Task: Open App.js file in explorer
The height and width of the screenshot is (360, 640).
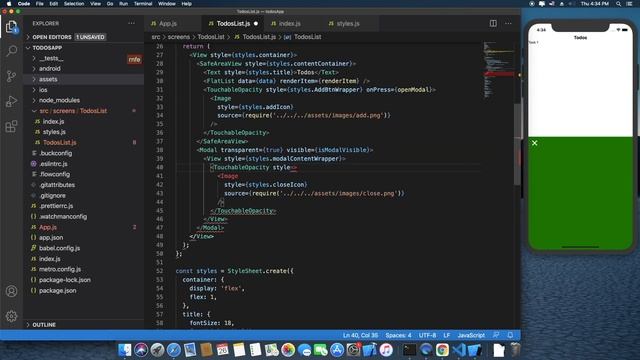Action: pyautogui.click(x=83, y=227)
